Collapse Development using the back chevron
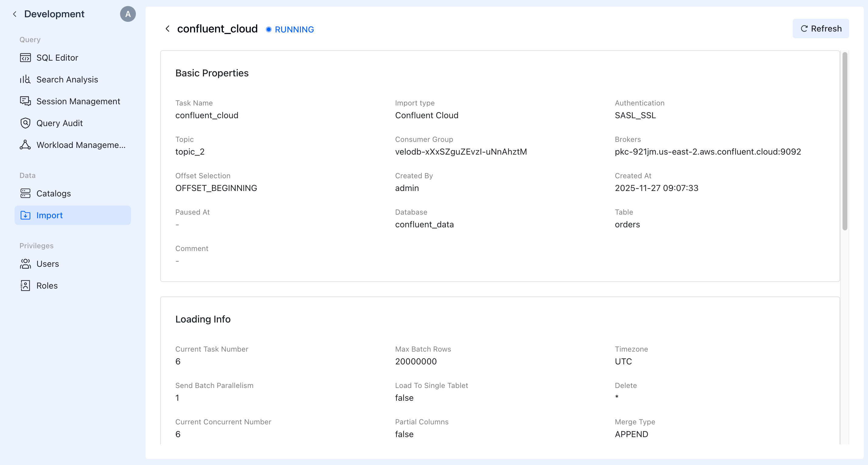 [x=15, y=14]
